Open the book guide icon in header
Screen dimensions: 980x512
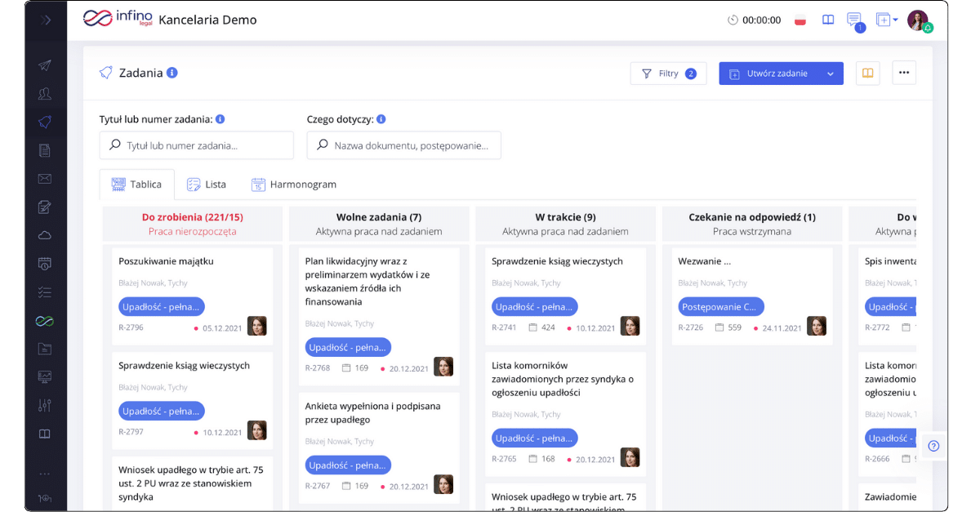pos(828,20)
